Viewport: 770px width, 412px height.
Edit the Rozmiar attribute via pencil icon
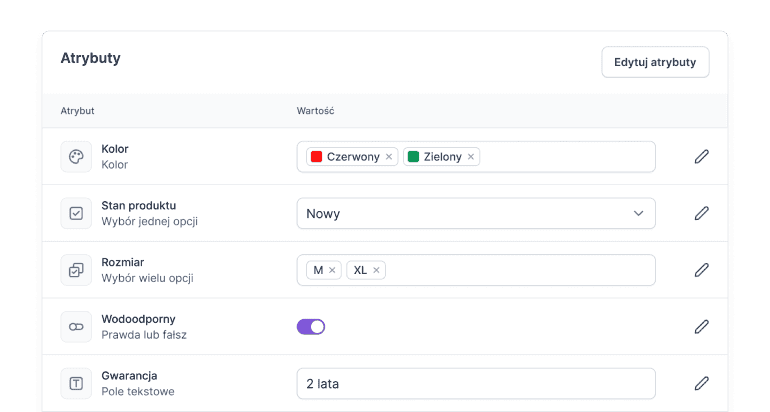(x=701, y=270)
